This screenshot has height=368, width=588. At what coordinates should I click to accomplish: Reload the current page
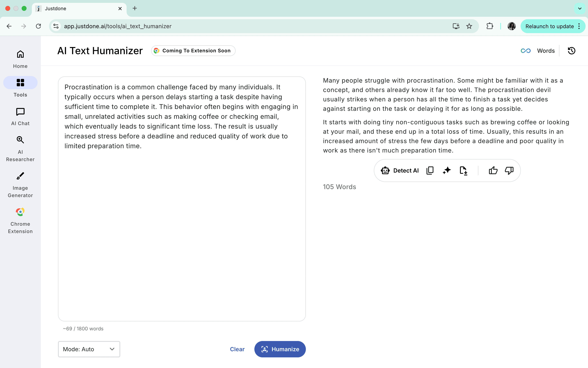coord(38,26)
